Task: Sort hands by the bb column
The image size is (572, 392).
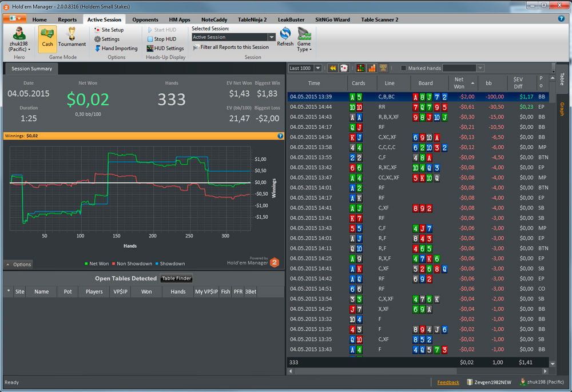Action: coord(492,83)
